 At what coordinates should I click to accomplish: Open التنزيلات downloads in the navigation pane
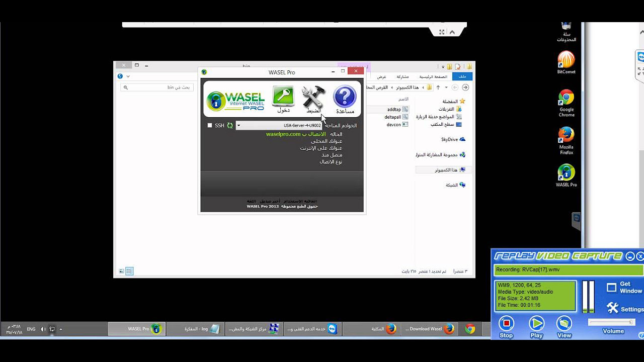pyautogui.click(x=450, y=109)
